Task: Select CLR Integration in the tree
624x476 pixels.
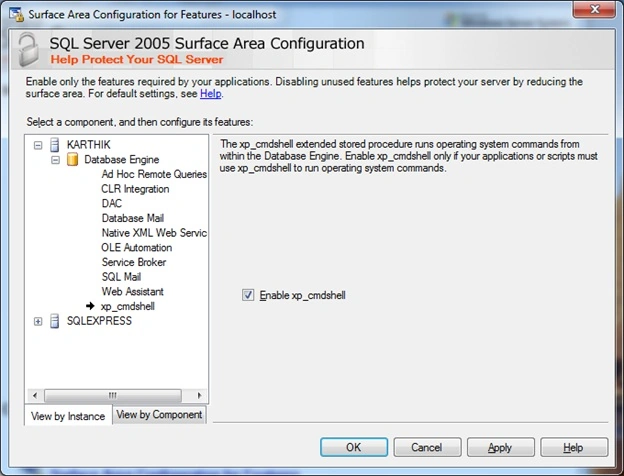Action: point(135,189)
